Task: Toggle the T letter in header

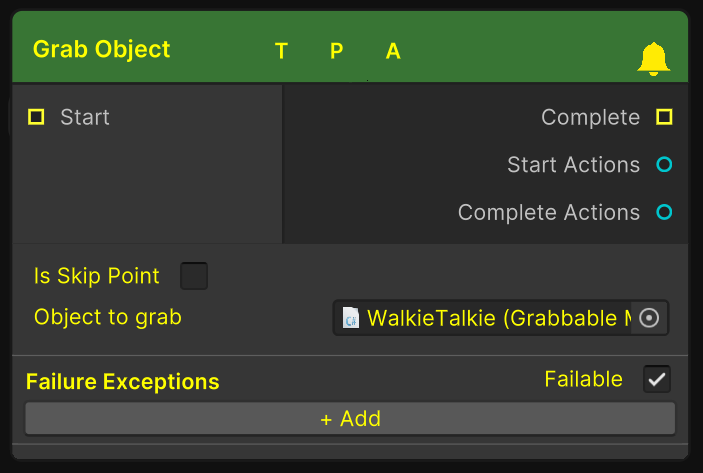Action: point(281,51)
